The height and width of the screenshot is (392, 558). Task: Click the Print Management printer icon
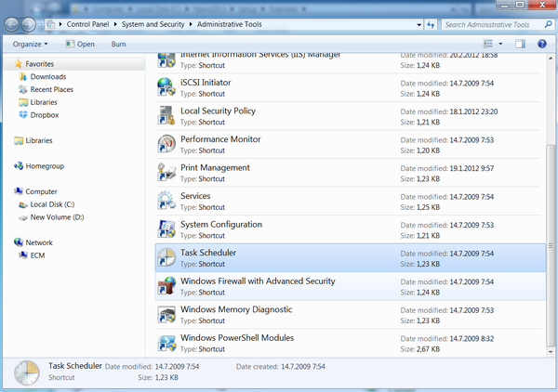tap(166, 173)
